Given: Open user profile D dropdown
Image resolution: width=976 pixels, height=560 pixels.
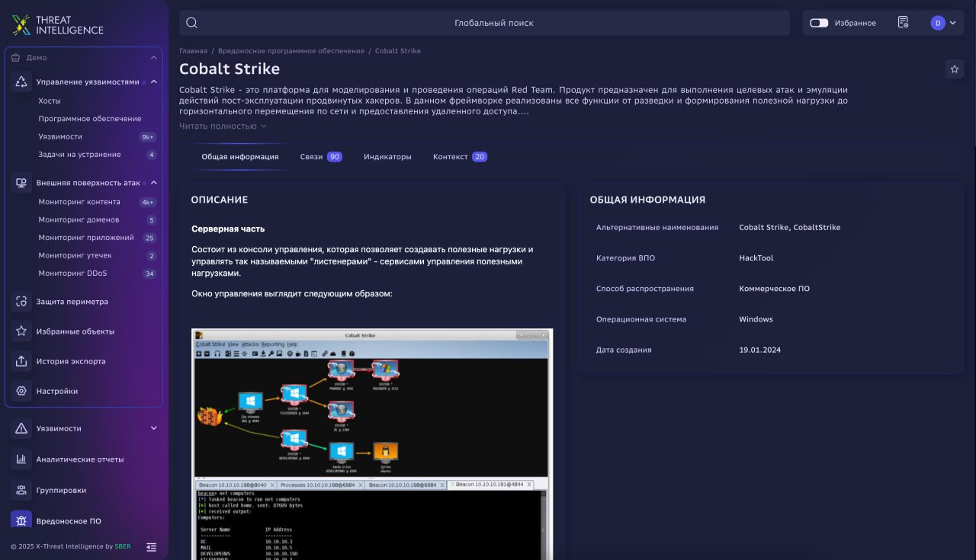Looking at the screenshot, I should 943,23.
